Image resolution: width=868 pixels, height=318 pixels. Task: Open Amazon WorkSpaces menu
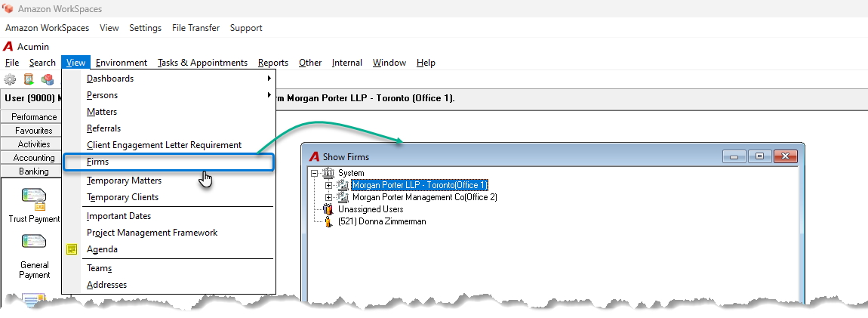(x=47, y=28)
